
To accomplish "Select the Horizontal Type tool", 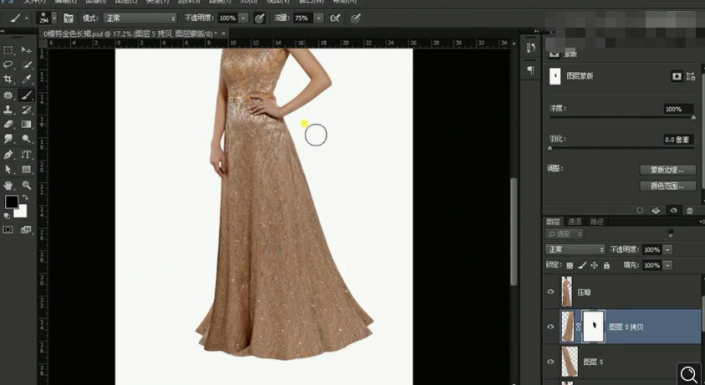I will (x=27, y=155).
